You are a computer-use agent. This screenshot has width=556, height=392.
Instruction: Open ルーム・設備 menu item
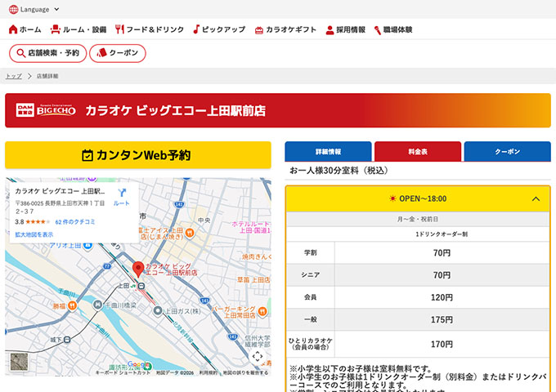pyautogui.click(x=78, y=29)
